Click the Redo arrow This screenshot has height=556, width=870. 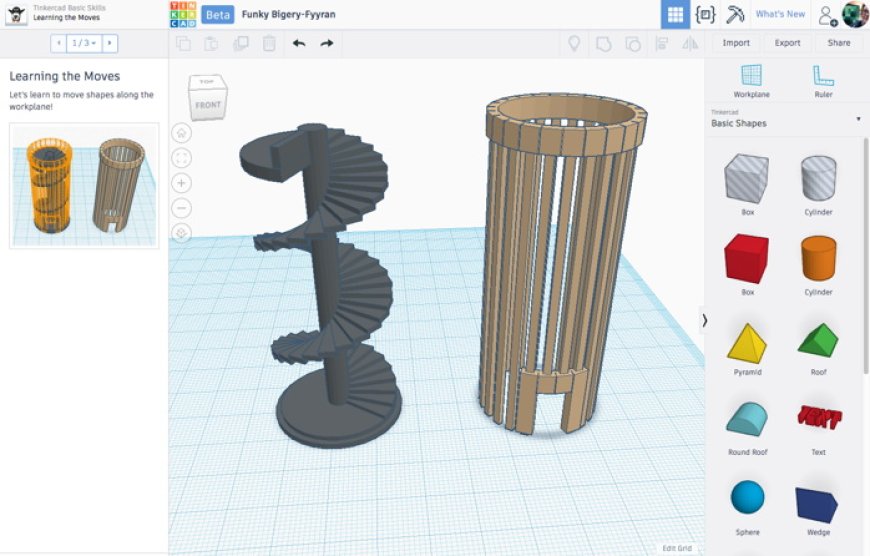pyautogui.click(x=327, y=43)
